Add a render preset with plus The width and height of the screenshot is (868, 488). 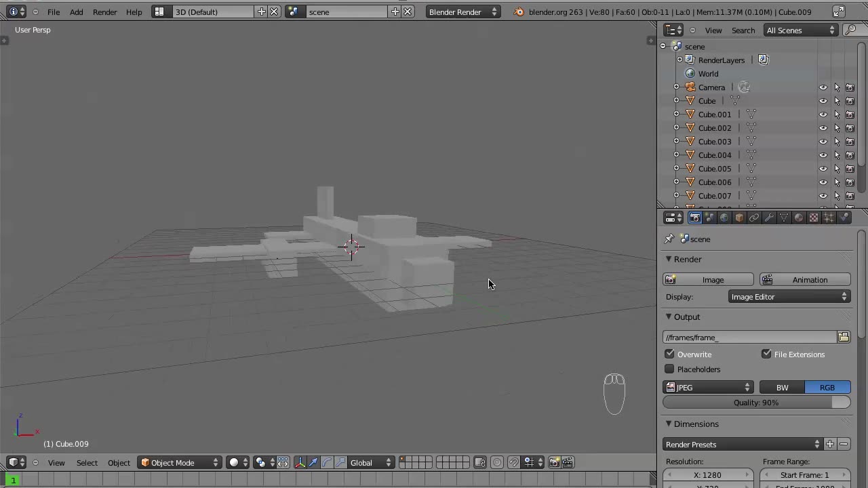(830, 445)
